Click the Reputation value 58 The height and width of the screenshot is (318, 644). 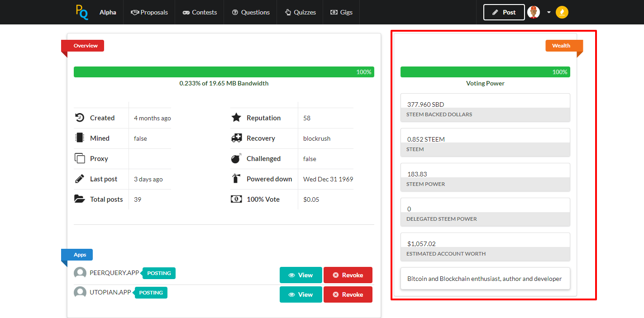pyautogui.click(x=307, y=118)
